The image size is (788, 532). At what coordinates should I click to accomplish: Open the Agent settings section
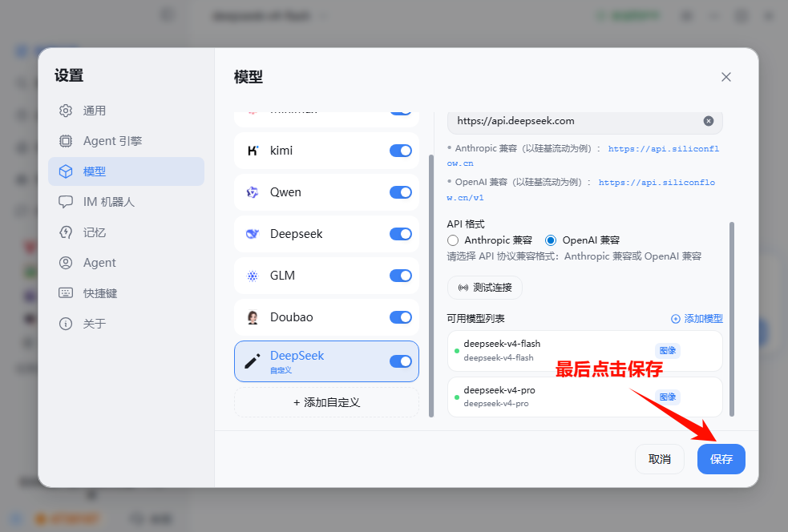[126, 263]
